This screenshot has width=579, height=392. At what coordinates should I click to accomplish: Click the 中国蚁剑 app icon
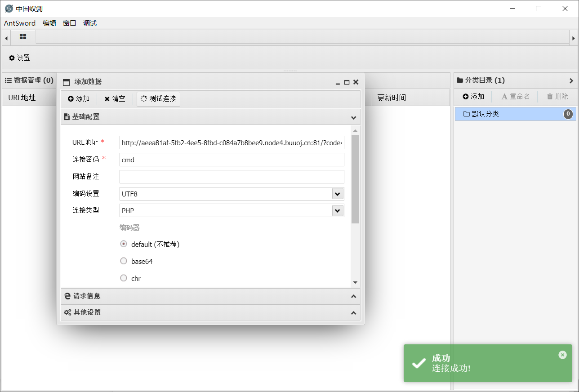click(x=9, y=9)
